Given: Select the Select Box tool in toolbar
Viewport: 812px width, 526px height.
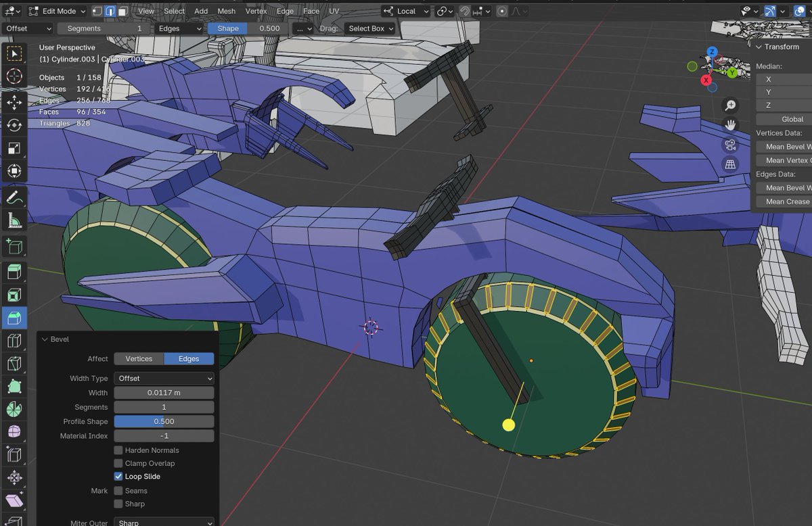Looking at the screenshot, I should (14, 53).
